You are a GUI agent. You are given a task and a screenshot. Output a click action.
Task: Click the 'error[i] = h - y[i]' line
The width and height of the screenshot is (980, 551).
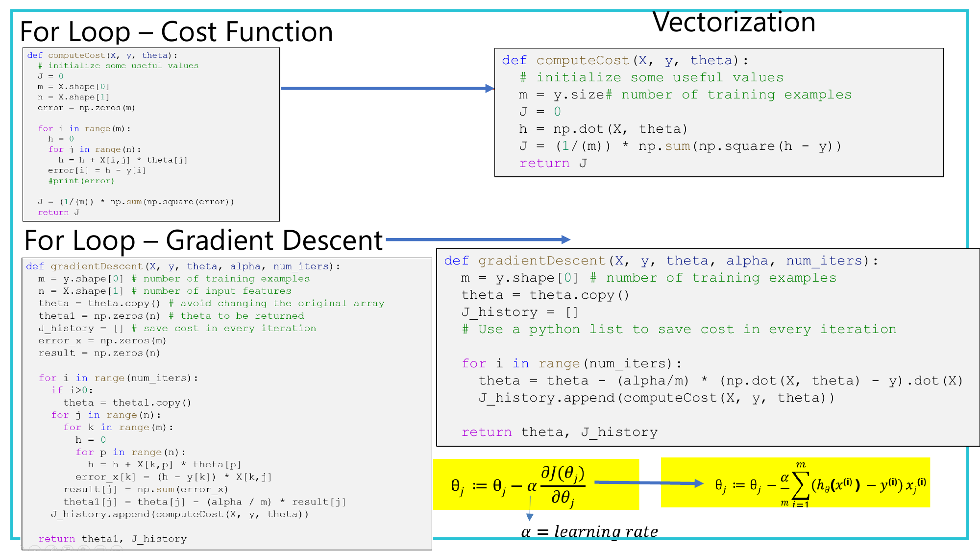(97, 170)
